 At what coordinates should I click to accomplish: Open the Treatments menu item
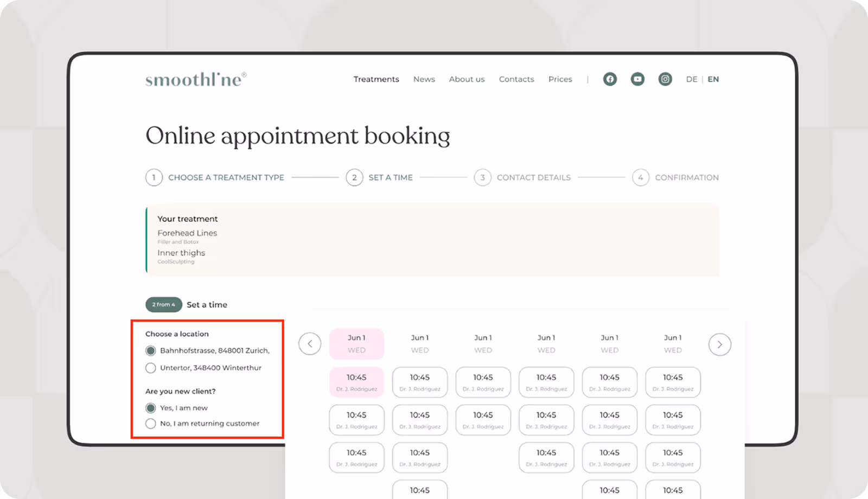pyautogui.click(x=376, y=79)
